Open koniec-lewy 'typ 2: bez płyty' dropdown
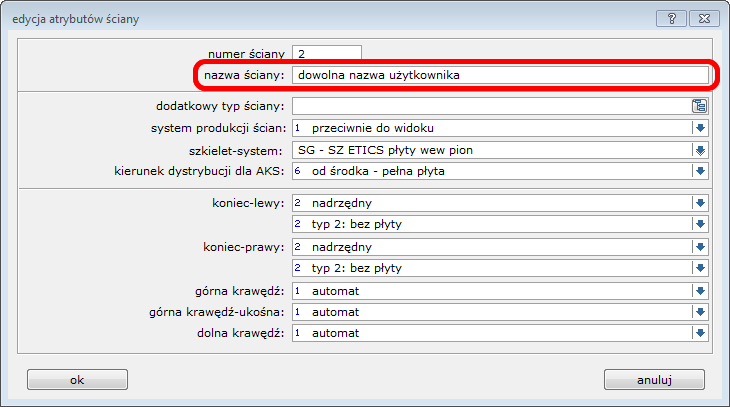Image resolution: width=730 pixels, height=407 pixels. tap(700, 224)
